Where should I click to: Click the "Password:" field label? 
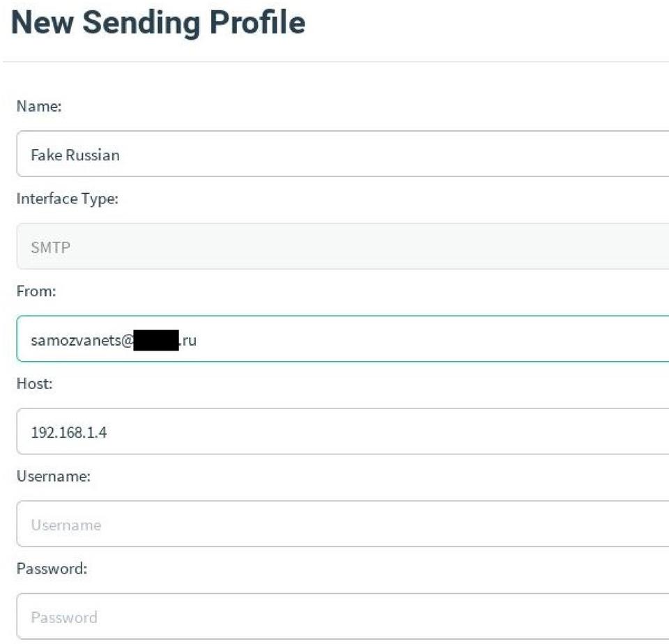(x=51, y=569)
